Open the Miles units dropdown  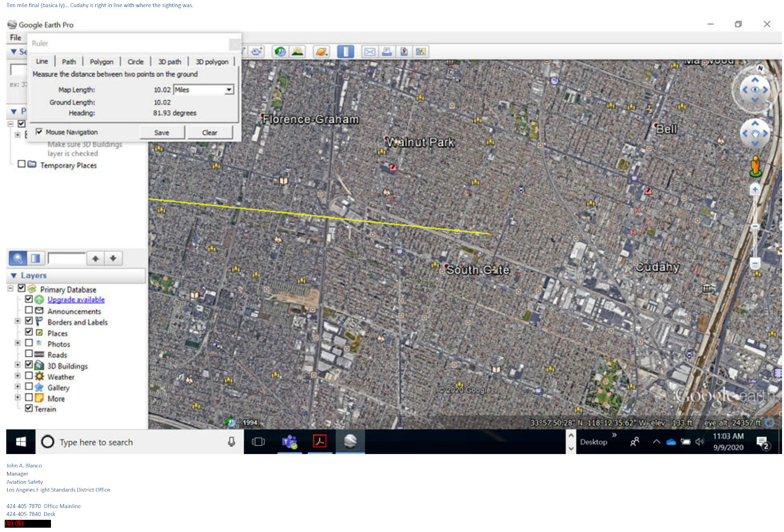click(x=229, y=90)
